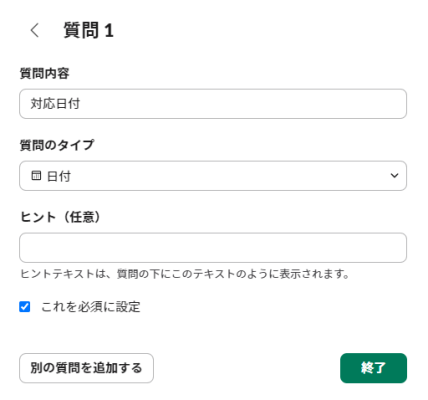428x400 pixels.
Task: Click into the empty ヒント input field
Action: [213, 248]
